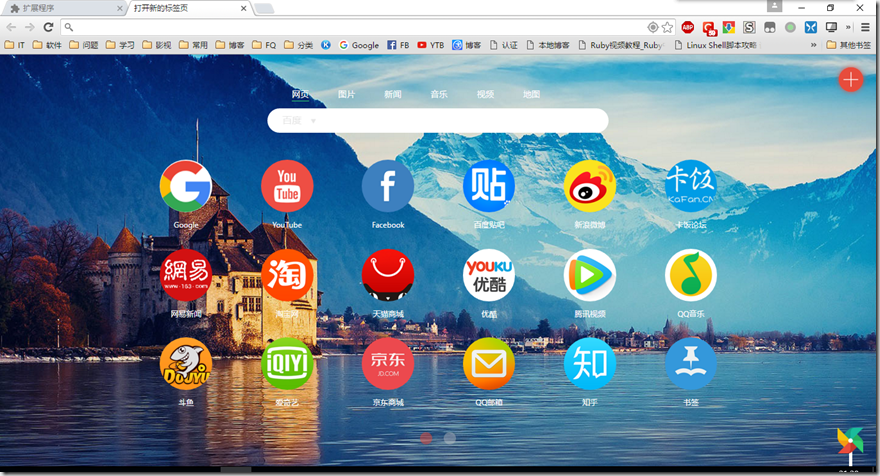
Task: Open the 天猫商城 speed dial icon
Action: click(388, 275)
